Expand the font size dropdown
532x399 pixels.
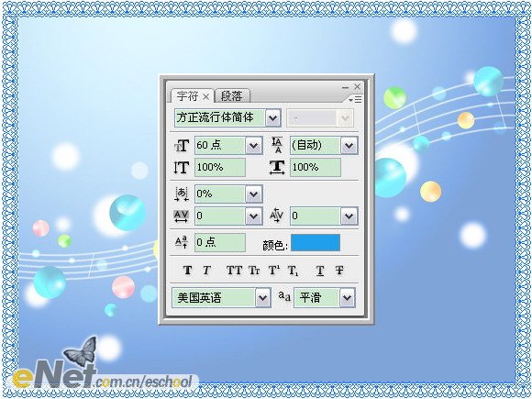(254, 146)
